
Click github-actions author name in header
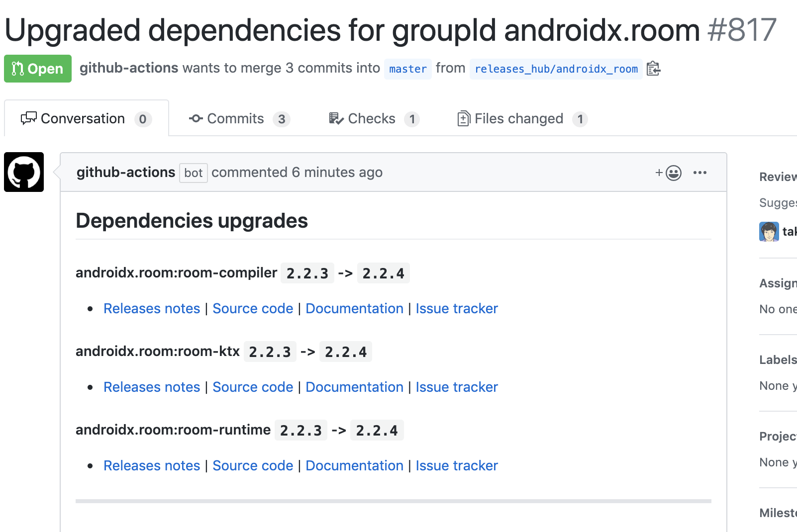click(x=129, y=68)
